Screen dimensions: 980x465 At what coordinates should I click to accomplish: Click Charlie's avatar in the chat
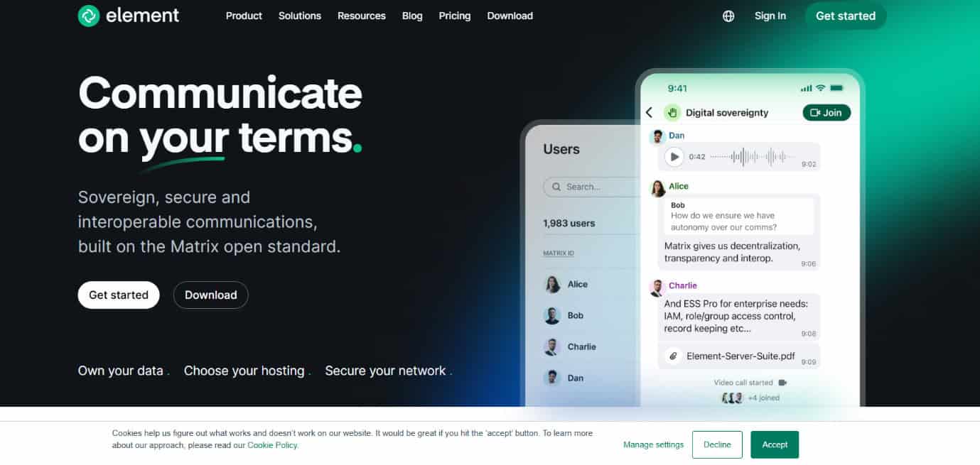pos(657,288)
